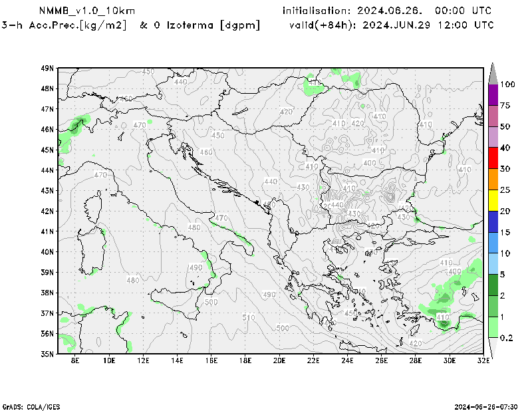The width and height of the screenshot is (532, 411).
Task: Click the grey triangle atop the color bar
Action: [493, 73]
